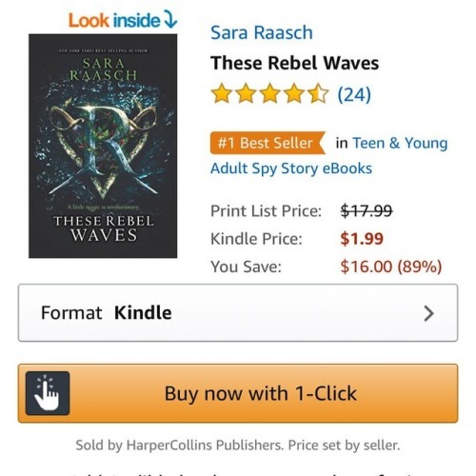
Task: Click the third gold rating star
Action: (x=270, y=93)
